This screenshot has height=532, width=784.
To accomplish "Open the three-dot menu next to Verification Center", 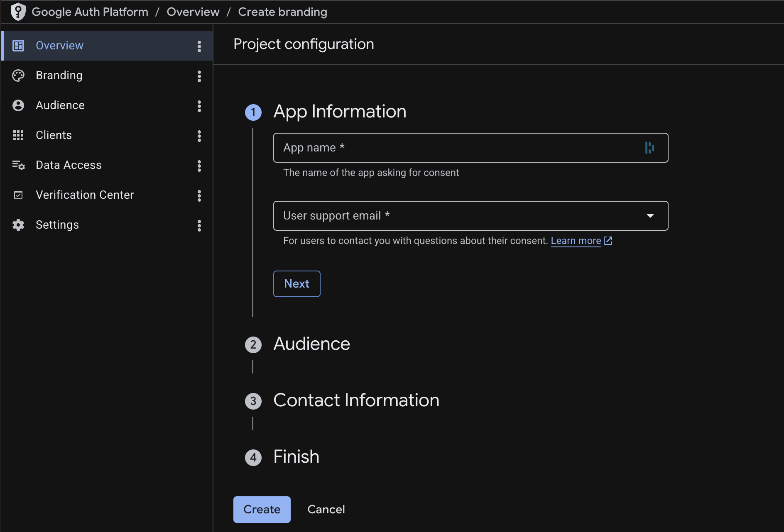I will point(199,195).
